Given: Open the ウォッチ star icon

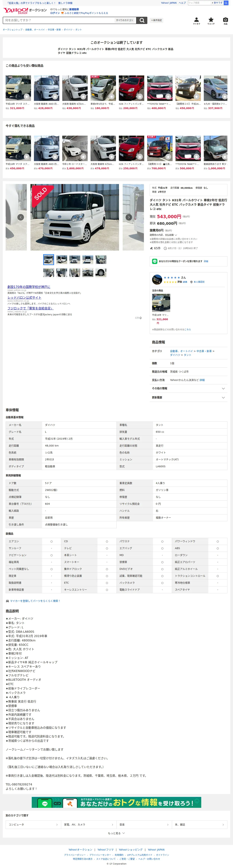Looking at the screenshot, I should (211, 19).
